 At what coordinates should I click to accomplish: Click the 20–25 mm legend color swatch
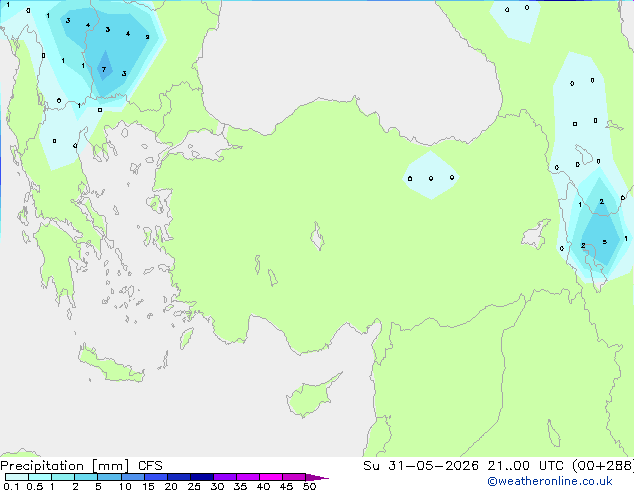[x=178, y=477]
